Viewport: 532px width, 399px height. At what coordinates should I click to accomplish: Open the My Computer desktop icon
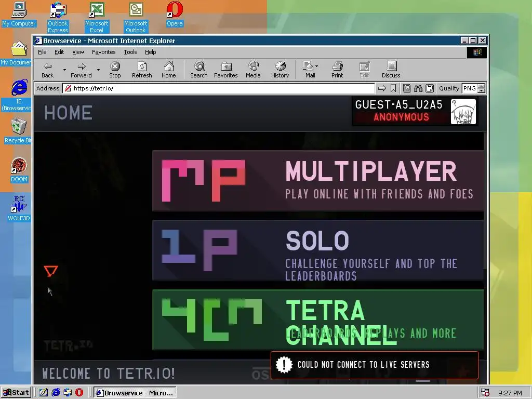click(x=19, y=14)
